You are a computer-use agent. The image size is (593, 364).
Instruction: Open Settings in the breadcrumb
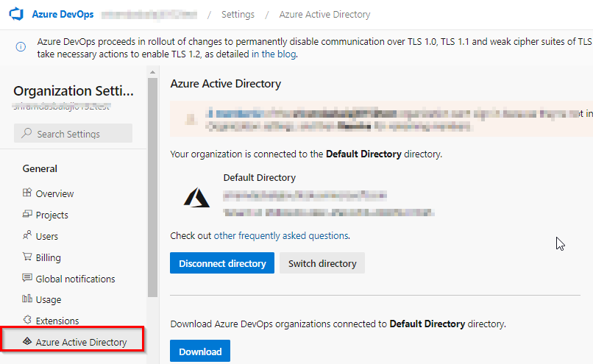pyautogui.click(x=238, y=15)
